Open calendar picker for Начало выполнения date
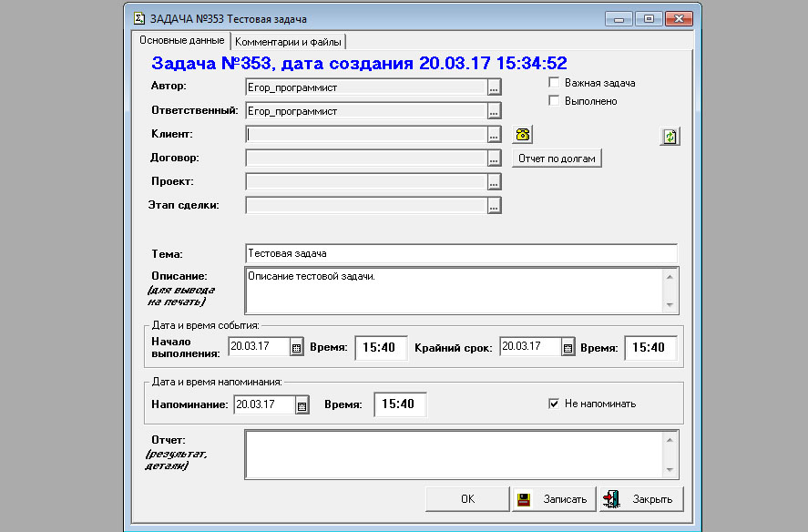This screenshot has height=532, width=808. click(296, 347)
